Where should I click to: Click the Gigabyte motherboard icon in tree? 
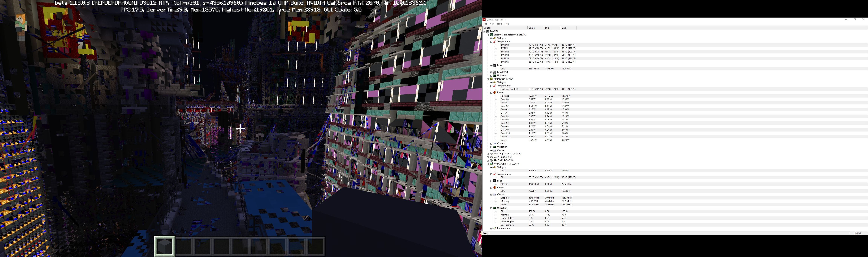coord(491,35)
